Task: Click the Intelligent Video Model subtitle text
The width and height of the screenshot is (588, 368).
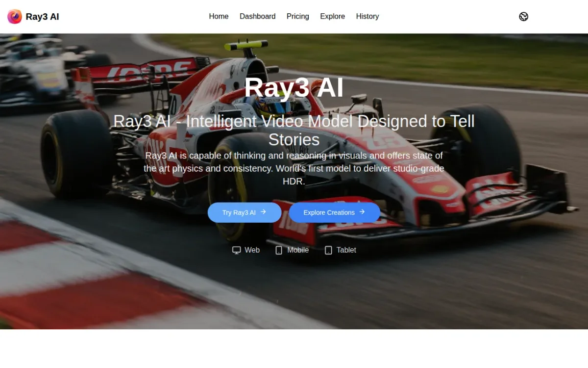Action: (294, 130)
